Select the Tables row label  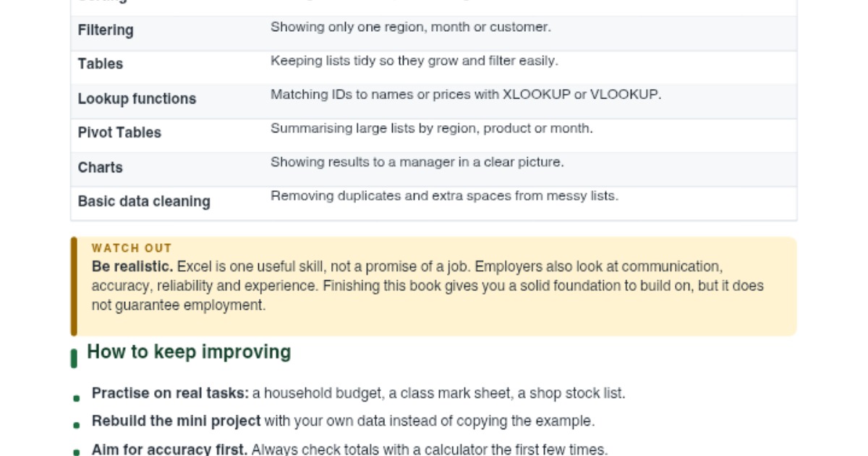pos(101,64)
